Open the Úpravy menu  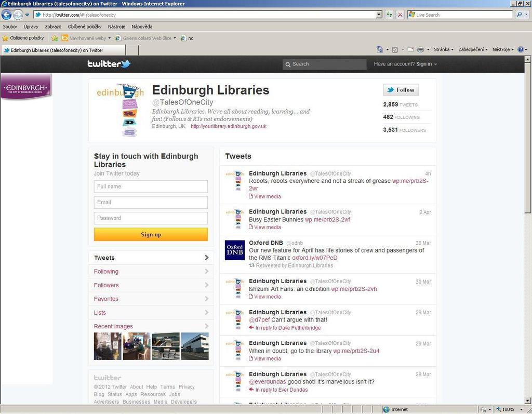pyautogui.click(x=31, y=26)
